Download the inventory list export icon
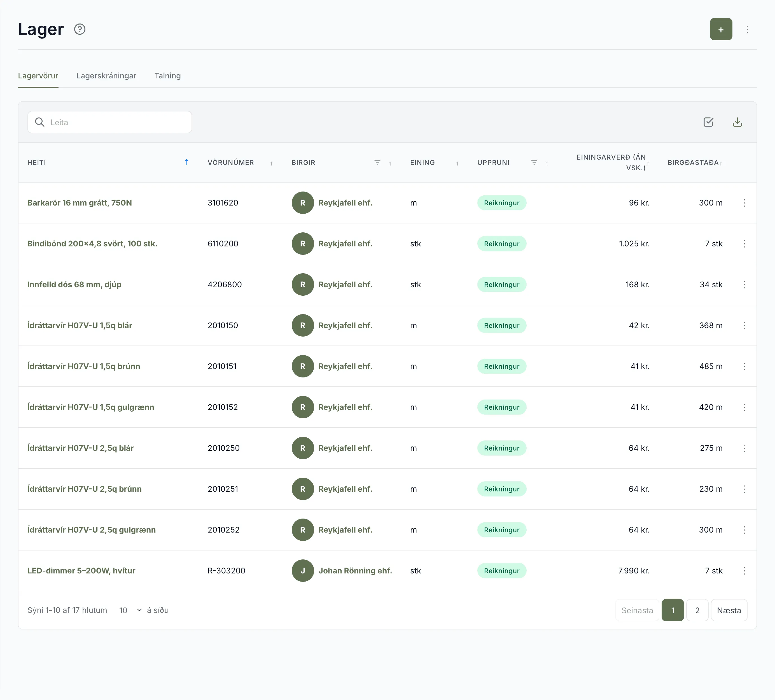775x700 pixels. (737, 122)
